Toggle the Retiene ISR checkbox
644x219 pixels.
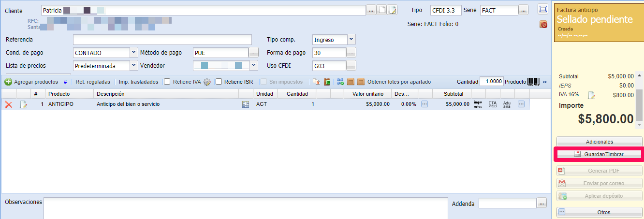pos(219,82)
